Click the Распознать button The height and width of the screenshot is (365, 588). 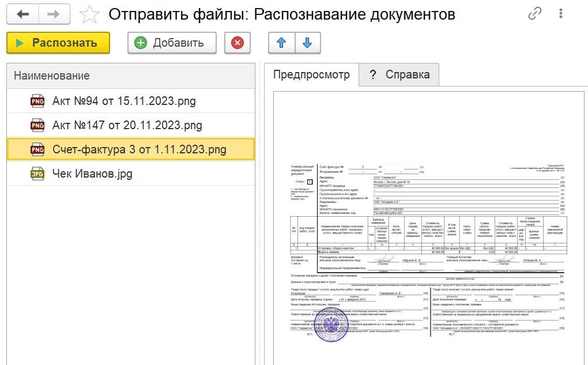pyautogui.click(x=58, y=43)
